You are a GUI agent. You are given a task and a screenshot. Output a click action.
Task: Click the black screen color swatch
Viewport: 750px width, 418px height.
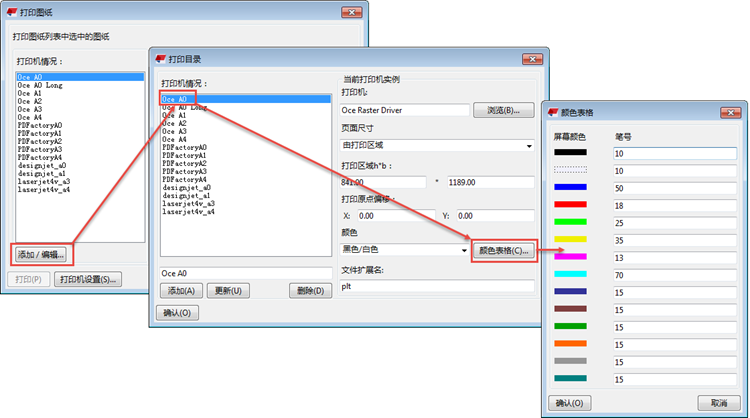point(570,153)
